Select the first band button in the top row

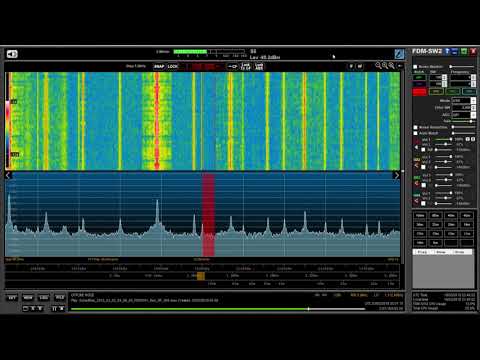[x=420, y=215]
